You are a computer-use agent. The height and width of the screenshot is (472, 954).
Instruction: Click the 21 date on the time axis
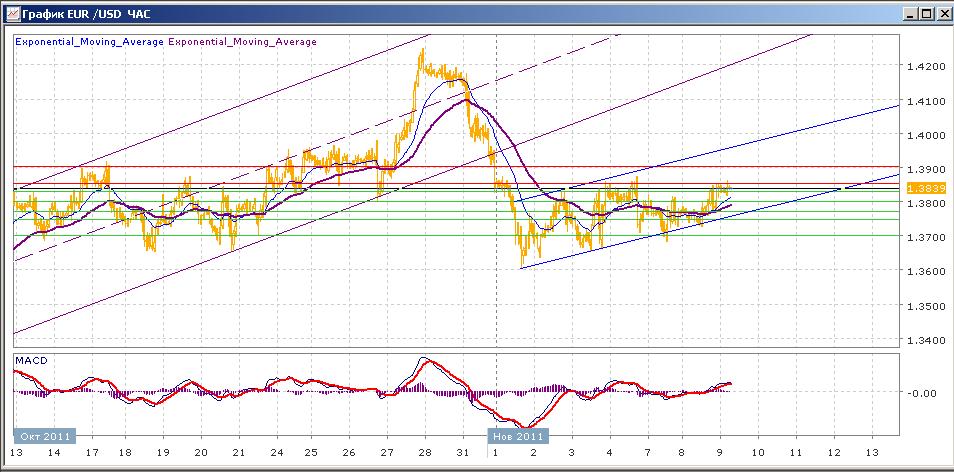238,451
